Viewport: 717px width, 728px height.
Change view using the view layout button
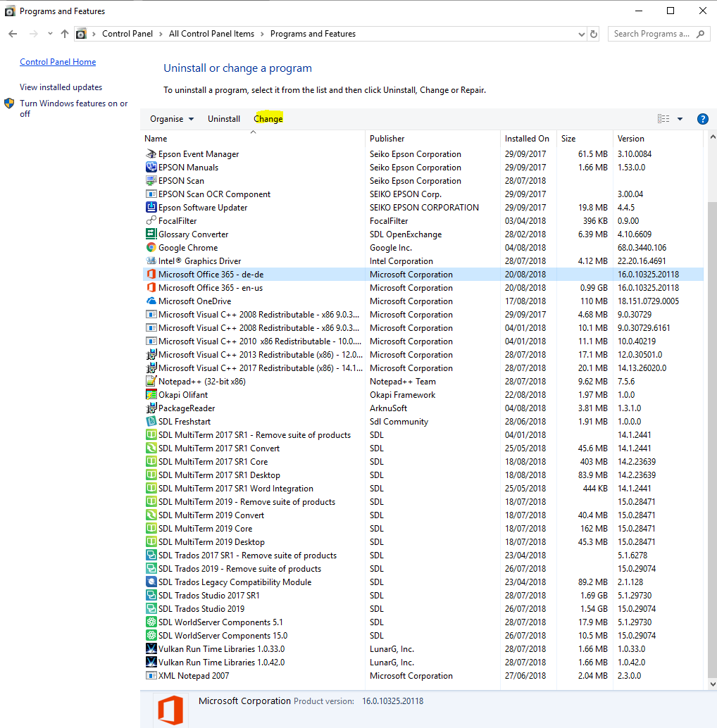pyautogui.click(x=663, y=119)
